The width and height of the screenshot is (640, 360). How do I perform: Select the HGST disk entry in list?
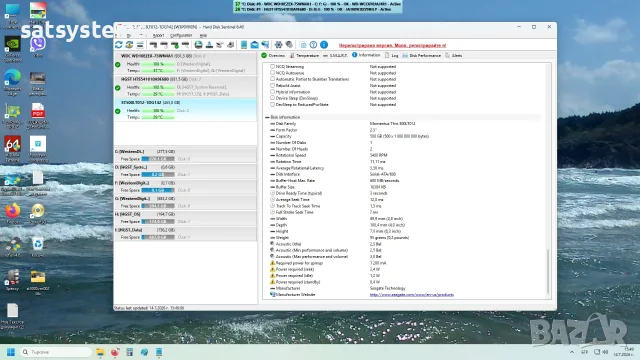click(x=186, y=86)
